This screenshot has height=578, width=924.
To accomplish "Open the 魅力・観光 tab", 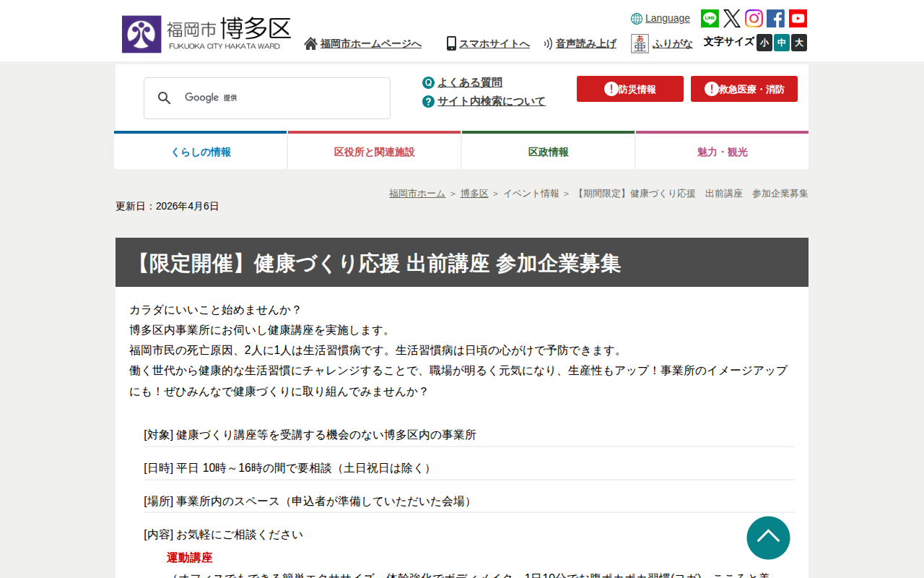I will (723, 151).
